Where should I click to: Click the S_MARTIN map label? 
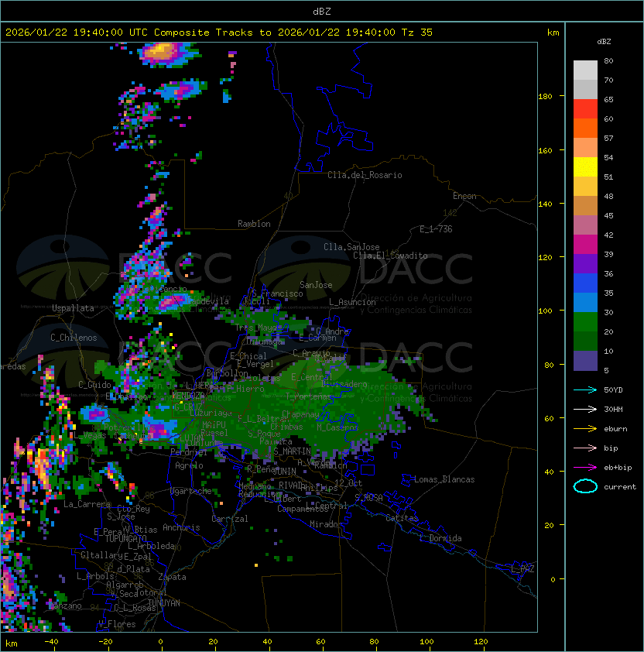coord(293,451)
